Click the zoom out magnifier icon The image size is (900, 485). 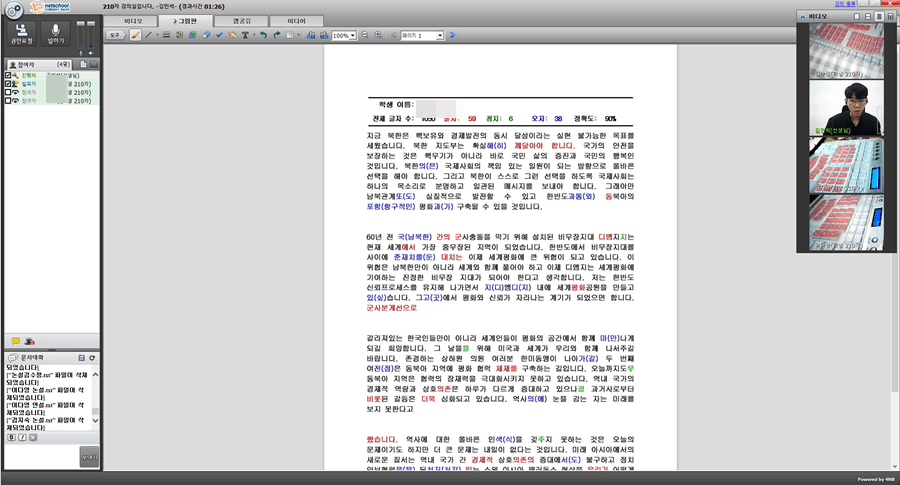click(365, 35)
